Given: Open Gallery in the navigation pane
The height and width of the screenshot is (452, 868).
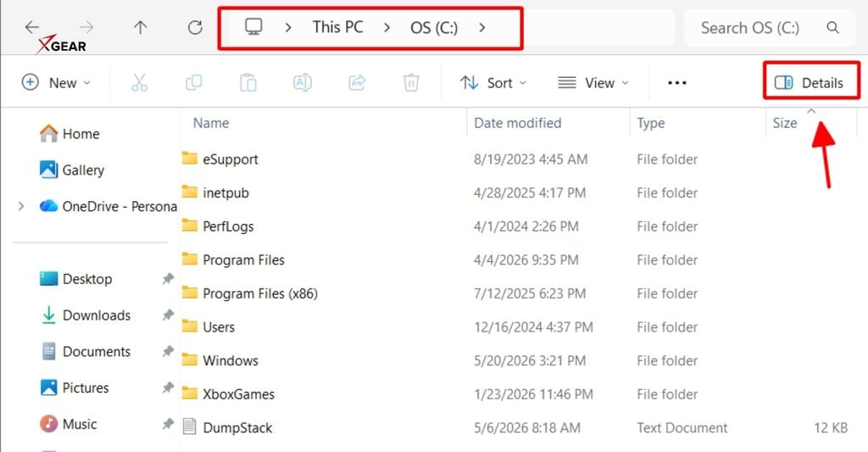Looking at the screenshot, I should [71, 170].
